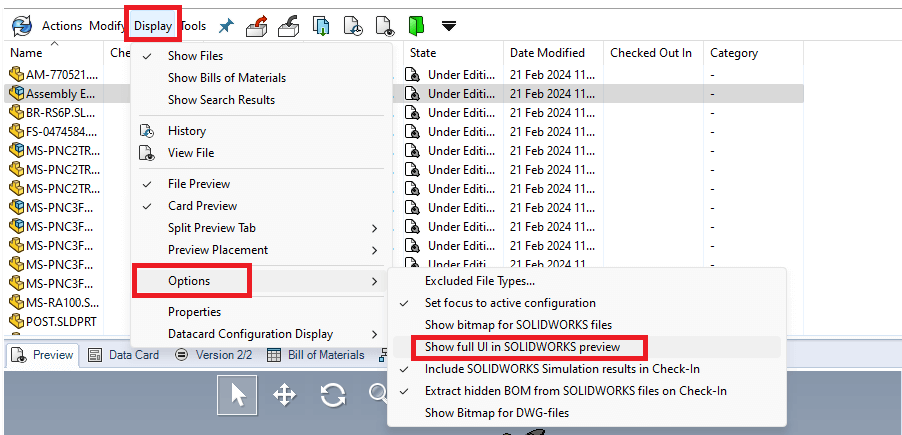This screenshot has height=435, width=902.
Task: Open the Tools menu
Action: (x=193, y=26)
